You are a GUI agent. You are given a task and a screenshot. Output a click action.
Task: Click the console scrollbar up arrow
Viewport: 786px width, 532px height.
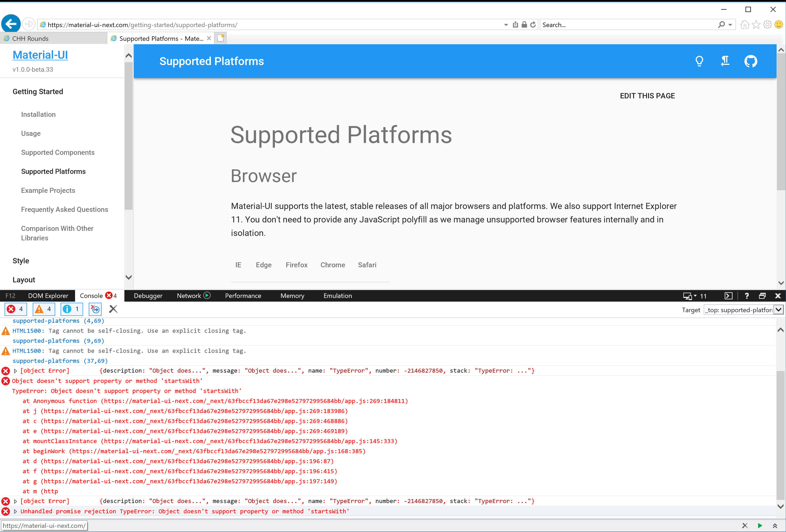[781, 330]
